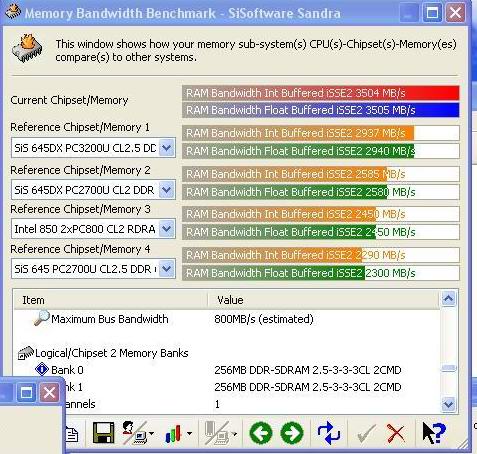This screenshot has height=454, width=477.
Task: Select the Logical/Chipset 2 Memory Banks row
Action: coord(227,353)
